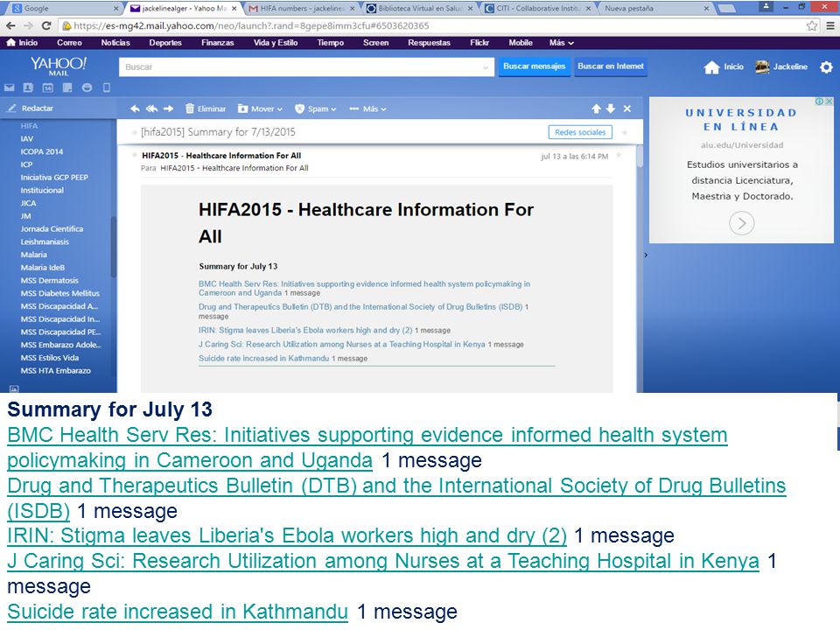The width and height of the screenshot is (840, 630).
Task: Close the Universidad en Línea ad
Action: click(829, 101)
